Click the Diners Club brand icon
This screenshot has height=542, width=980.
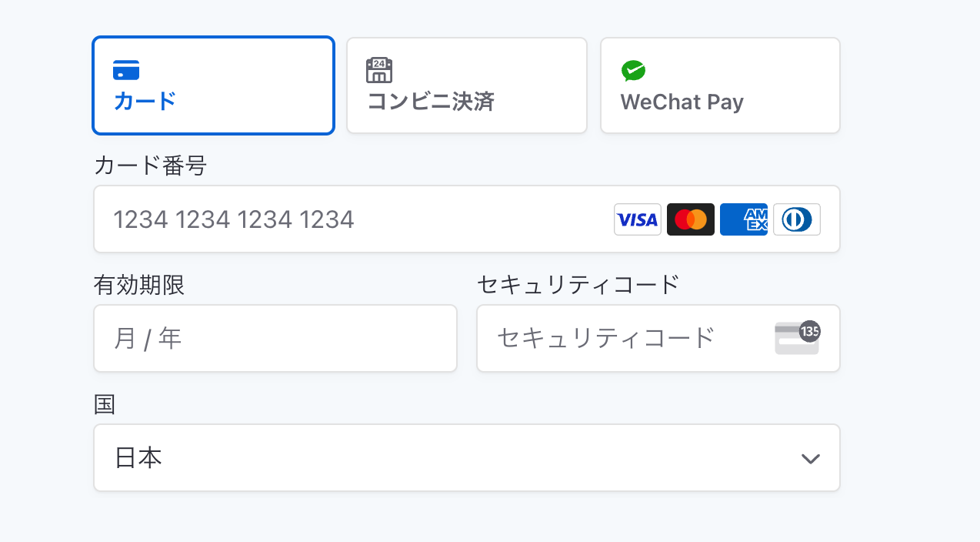(x=796, y=219)
